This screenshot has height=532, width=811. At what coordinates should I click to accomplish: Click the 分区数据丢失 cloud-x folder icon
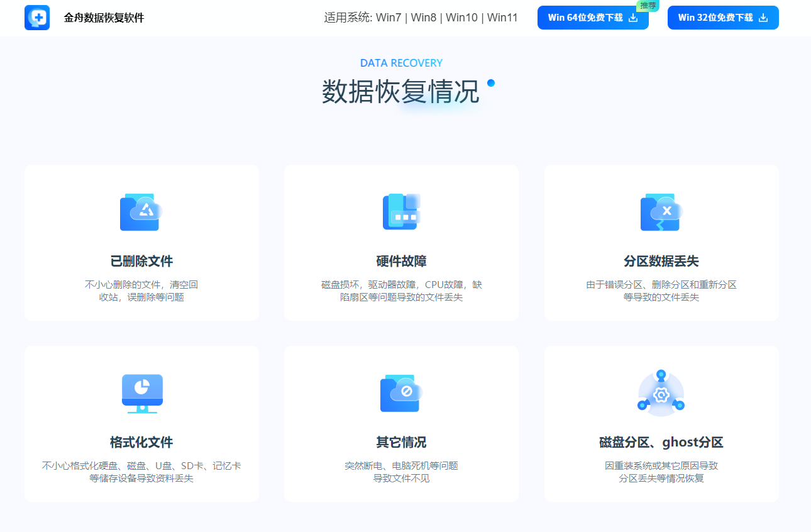point(661,212)
